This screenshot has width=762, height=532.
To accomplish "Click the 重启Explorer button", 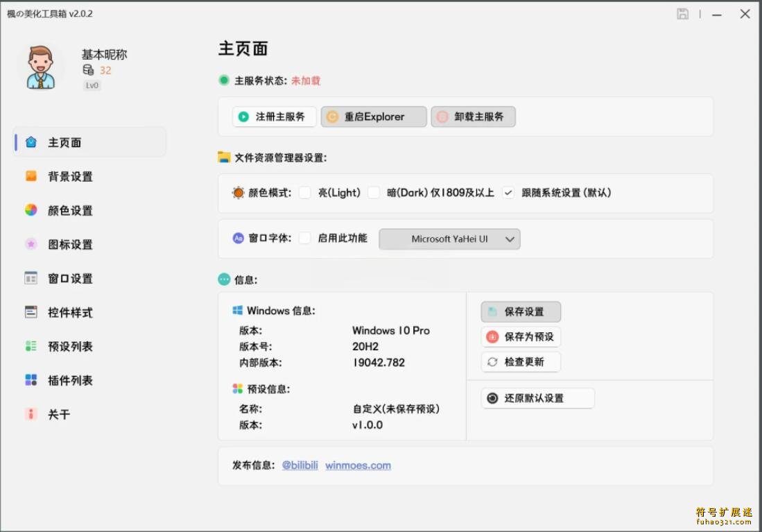I will (x=374, y=117).
